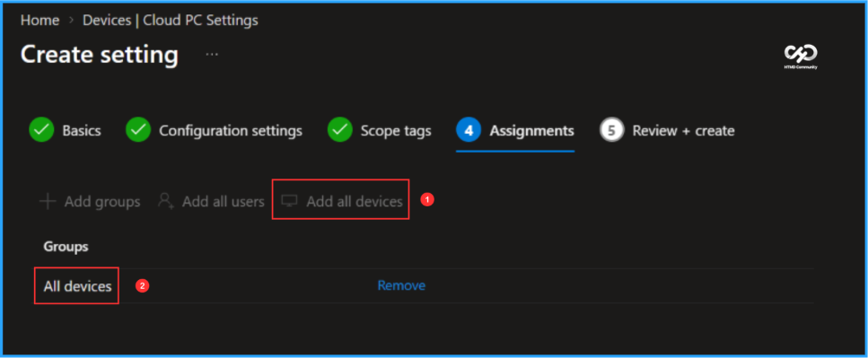868x358 pixels.
Task: Open Devices | Cloud PC Settings breadcrumb
Action: click(x=171, y=21)
